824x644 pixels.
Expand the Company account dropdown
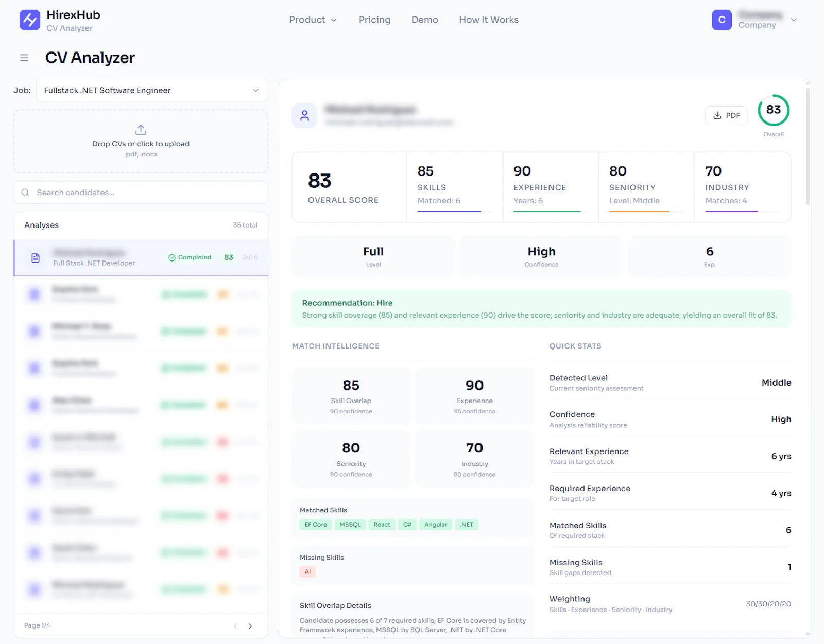click(x=794, y=20)
